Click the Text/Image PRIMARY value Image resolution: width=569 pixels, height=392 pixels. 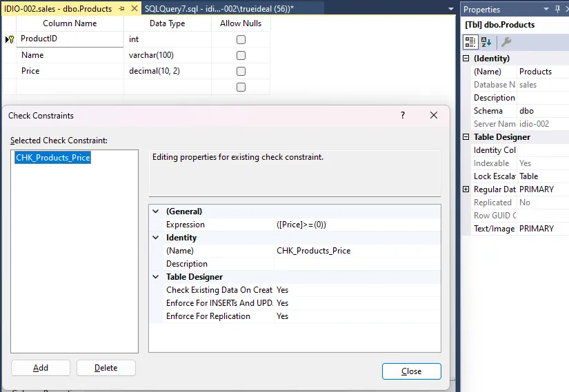[543, 229]
